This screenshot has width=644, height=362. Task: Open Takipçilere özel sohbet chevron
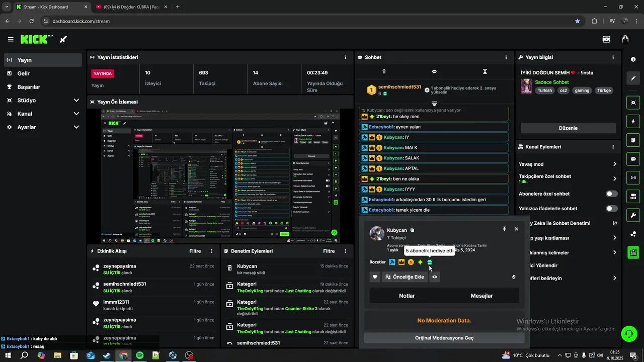point(614,178)
